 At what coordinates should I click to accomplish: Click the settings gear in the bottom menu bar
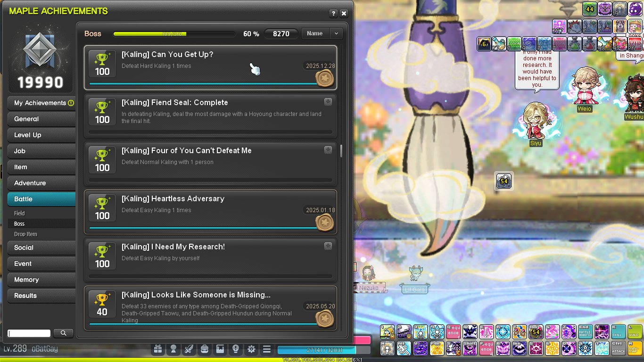(x=251, y=349)
